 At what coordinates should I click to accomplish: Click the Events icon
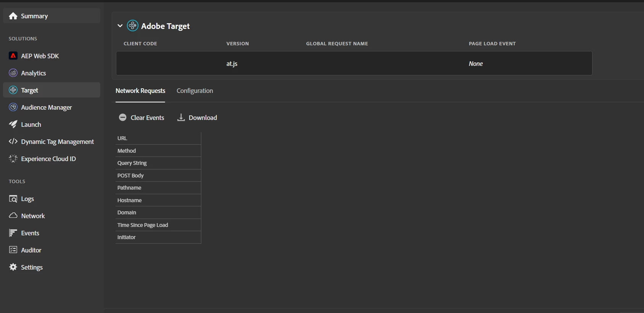point(13,233)
